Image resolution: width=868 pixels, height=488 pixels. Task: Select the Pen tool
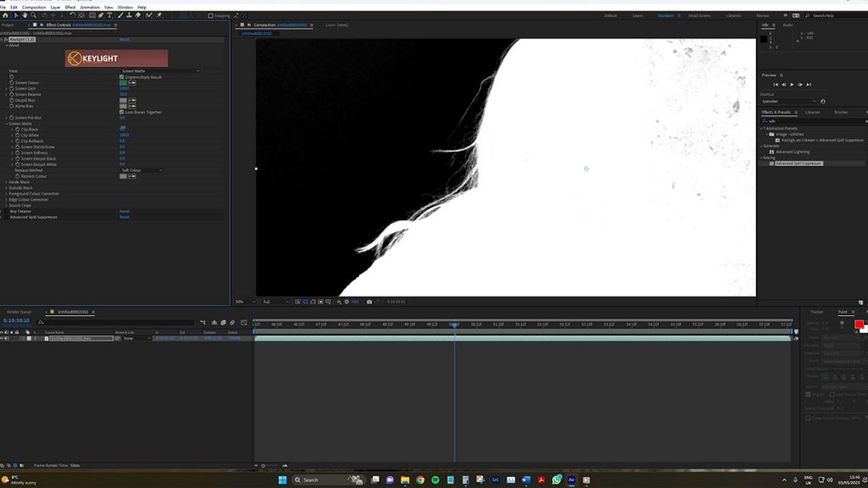pyautogui.click(x=101, y=15)
